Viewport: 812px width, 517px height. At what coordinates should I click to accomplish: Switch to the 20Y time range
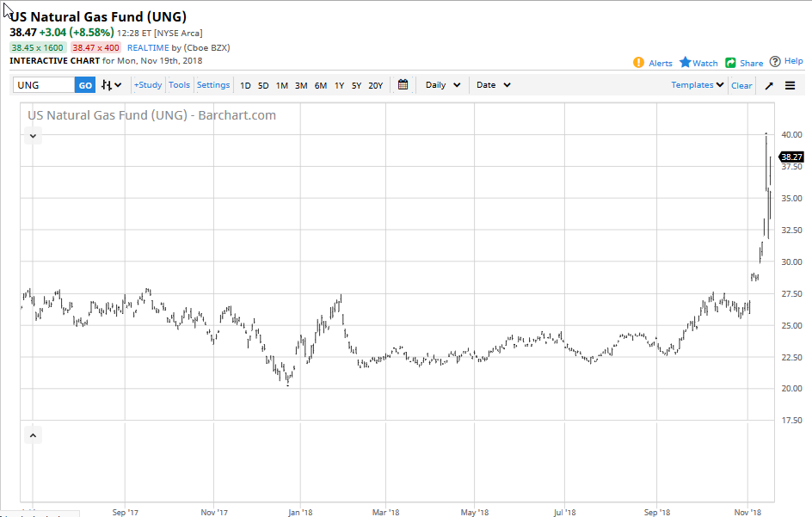[375, 85]
